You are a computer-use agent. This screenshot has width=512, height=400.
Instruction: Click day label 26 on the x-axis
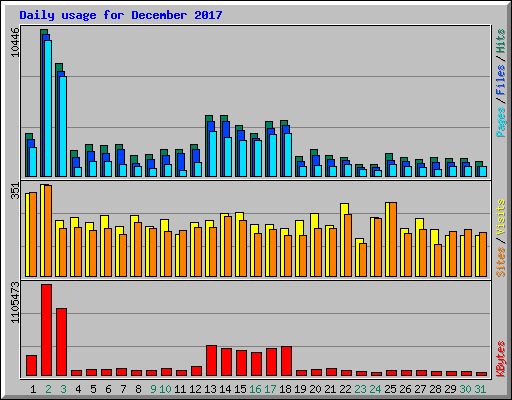(x=405, y=389)
